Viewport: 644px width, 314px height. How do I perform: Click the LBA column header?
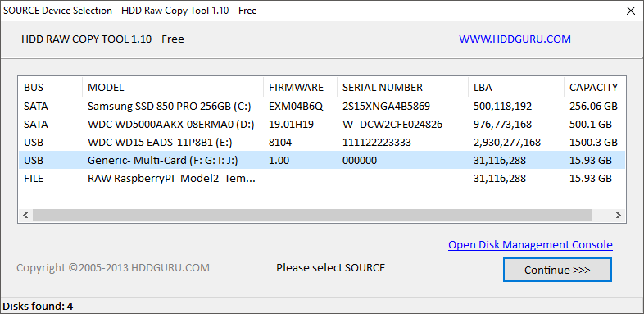(516, 88)
